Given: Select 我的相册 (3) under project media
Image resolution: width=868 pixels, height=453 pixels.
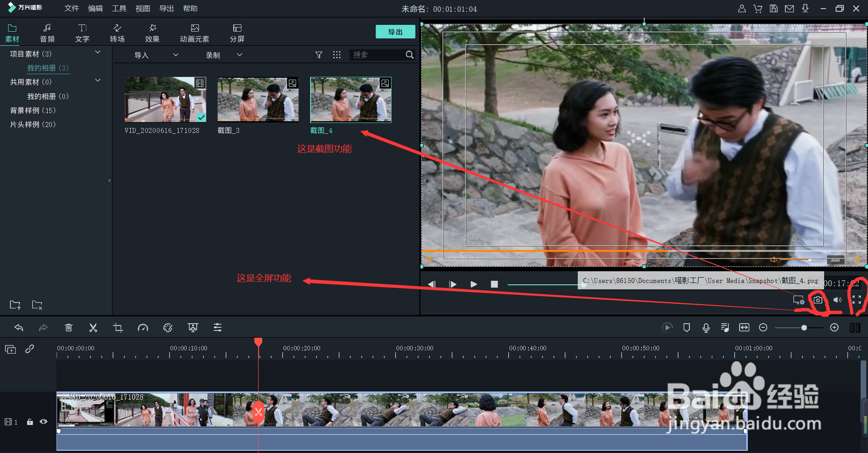Looking at the screenshot, I should point(48,68).
